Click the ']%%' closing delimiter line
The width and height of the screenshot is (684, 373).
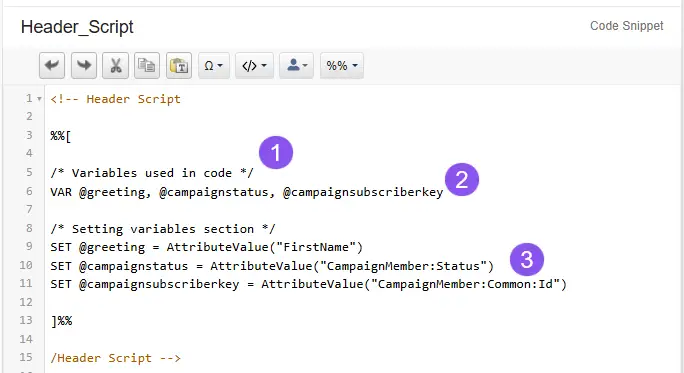62,321
